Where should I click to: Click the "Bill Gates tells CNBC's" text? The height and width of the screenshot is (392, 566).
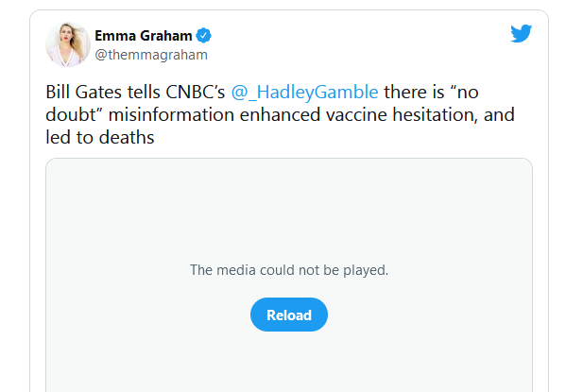pyautogui.click(x=135, y=92)
